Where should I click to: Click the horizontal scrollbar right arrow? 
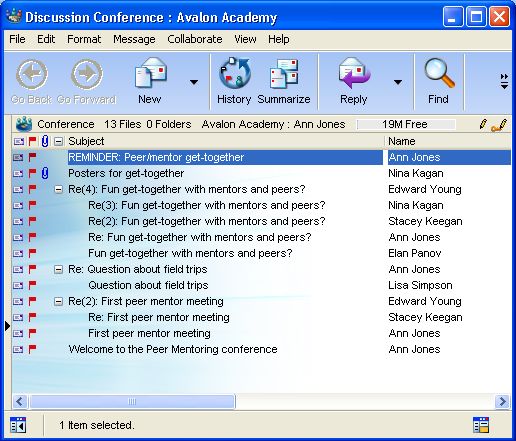[x=502, y=401]
